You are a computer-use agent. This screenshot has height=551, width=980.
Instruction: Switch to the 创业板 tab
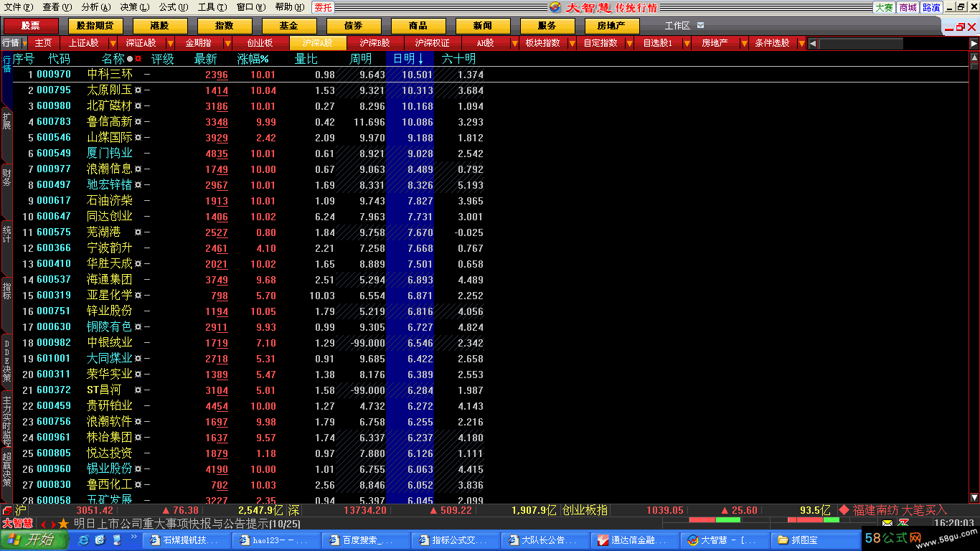pos(260,43)
